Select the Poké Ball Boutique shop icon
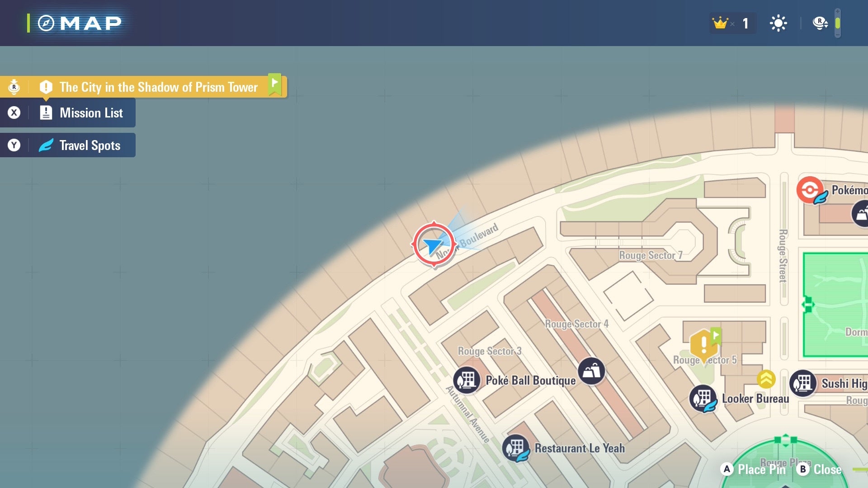Image resolution: width=868 pixels, height=488 pixels. pyautogui.click(x=467, y=380)
